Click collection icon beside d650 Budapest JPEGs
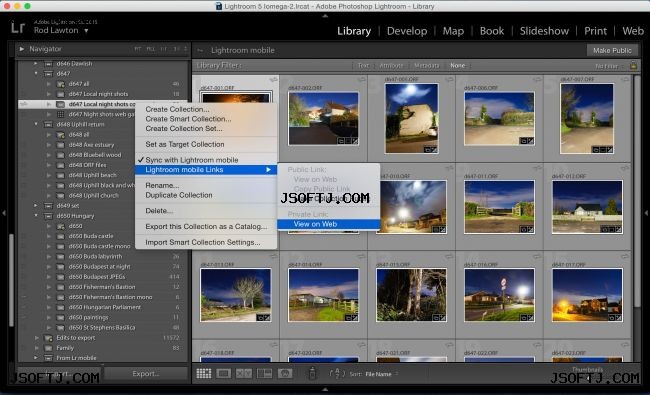This screenshot has height=395, width=650. coord(61,277)
